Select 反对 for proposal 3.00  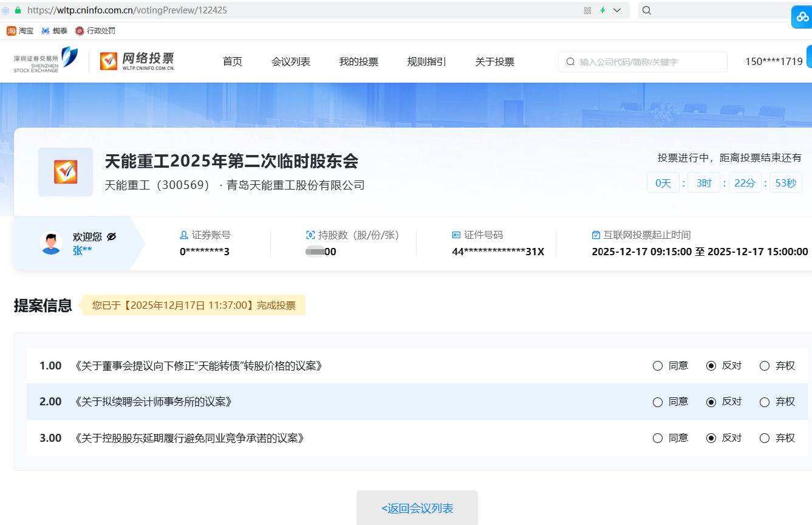tap(711, 438)
